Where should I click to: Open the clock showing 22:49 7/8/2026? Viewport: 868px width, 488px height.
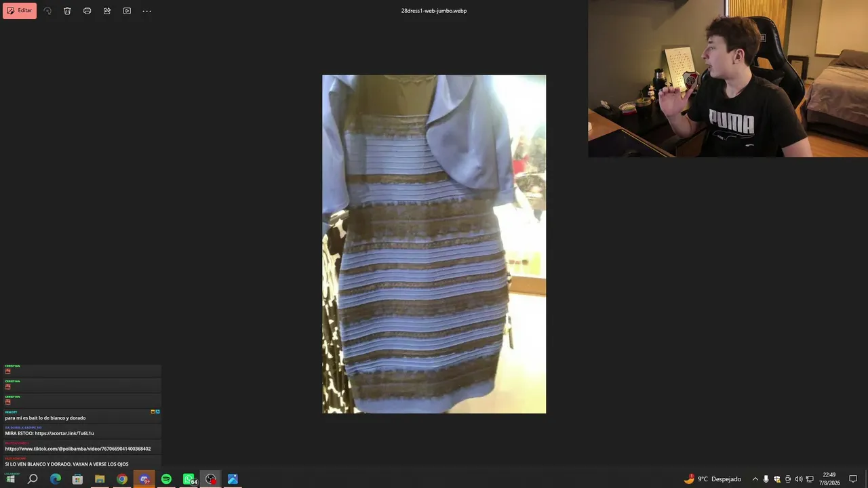pos(829,479)
